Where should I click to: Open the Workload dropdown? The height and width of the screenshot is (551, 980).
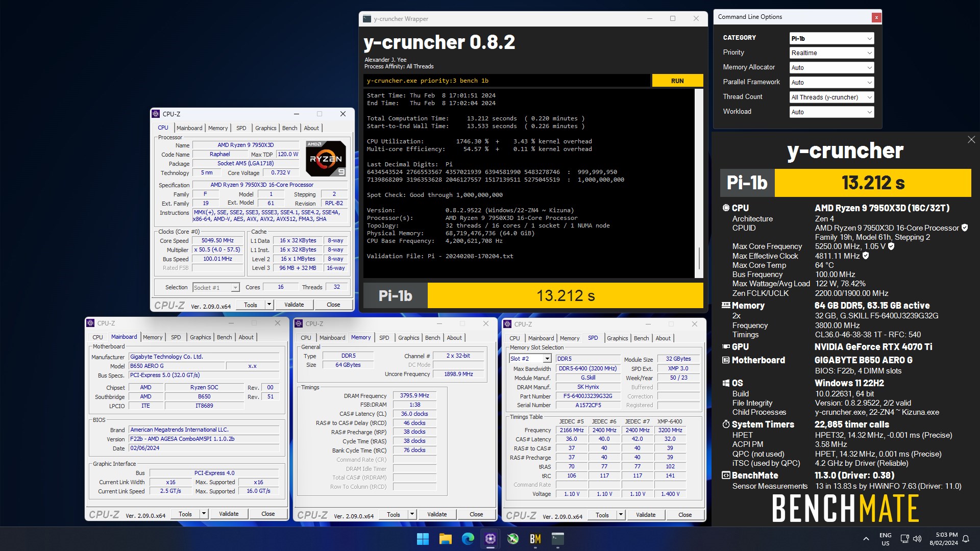tap(831, 112)
